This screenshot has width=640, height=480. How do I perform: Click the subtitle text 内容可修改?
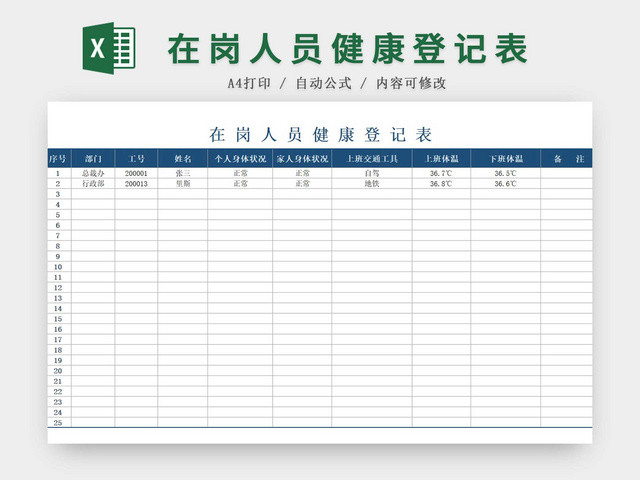pos(411,83)
